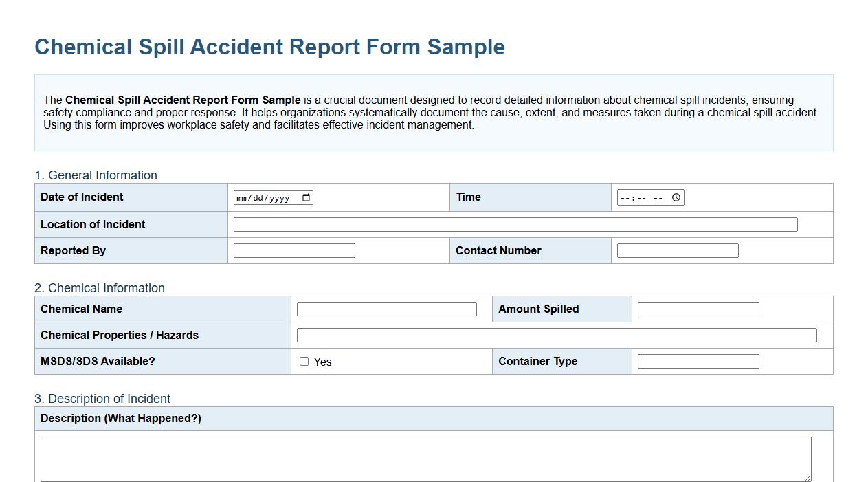Click the Location of Incident text field
This screenshot has width=868, height=482.
pos(514,223)
